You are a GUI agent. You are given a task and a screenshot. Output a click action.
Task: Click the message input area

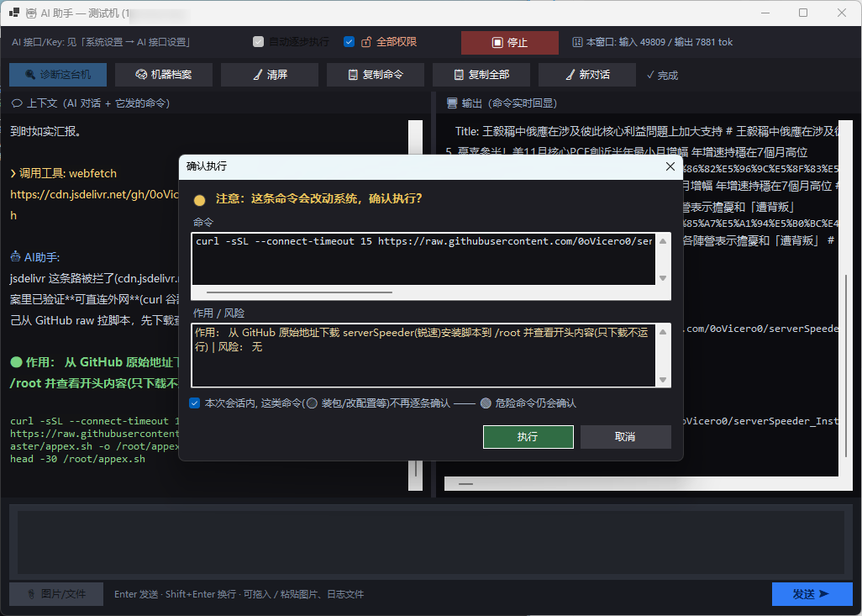pos(431,542)
